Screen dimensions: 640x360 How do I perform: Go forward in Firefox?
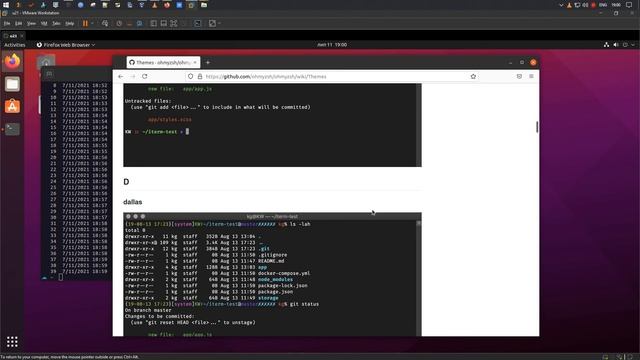[133, 76]
